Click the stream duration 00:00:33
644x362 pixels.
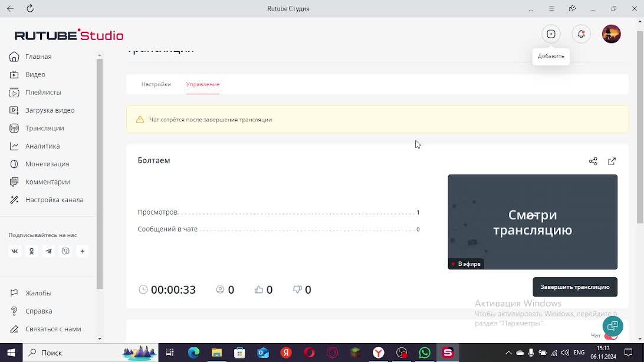click(173, 289)
